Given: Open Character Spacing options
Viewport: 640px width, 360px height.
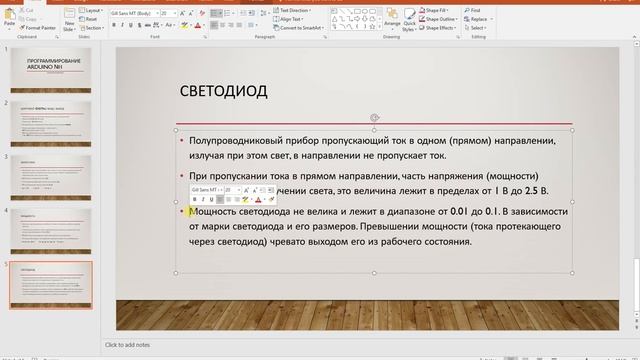Looking at the screenshot, I should tap(157, 25).
